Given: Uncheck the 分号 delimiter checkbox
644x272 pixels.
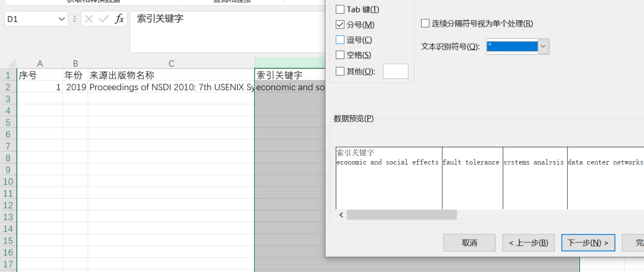Looking at the screenshot, I should pyautogui.click(x=340, y=24).
